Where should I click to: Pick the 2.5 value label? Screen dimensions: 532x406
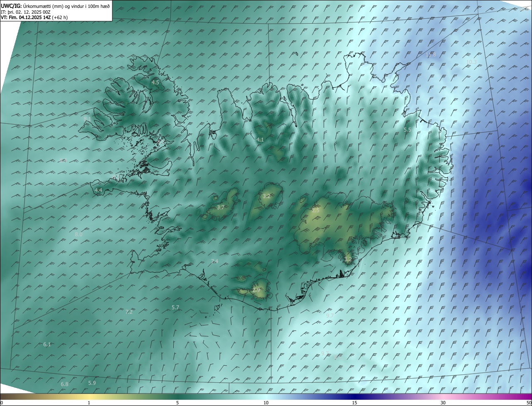click(x=316, y=210)
